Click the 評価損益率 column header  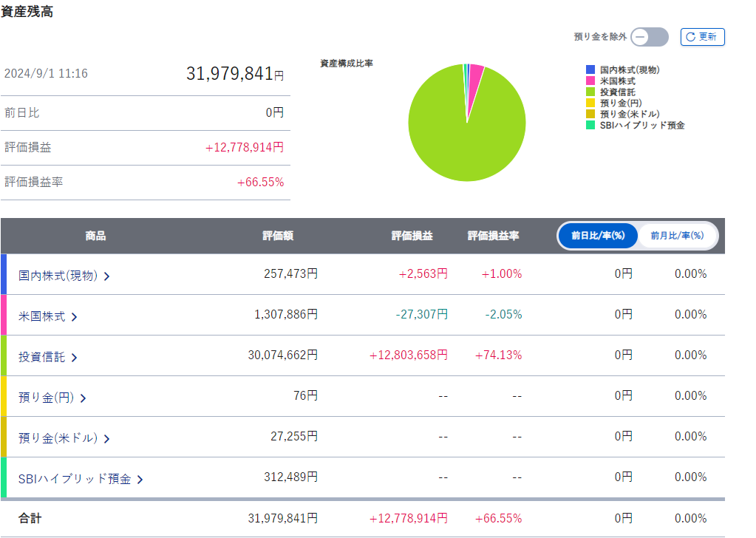[493, 236]
